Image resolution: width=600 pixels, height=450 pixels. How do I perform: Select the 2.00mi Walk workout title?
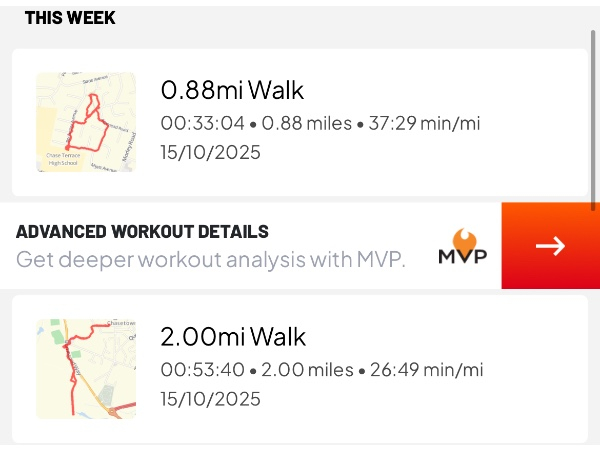click(x=233, y=336)
